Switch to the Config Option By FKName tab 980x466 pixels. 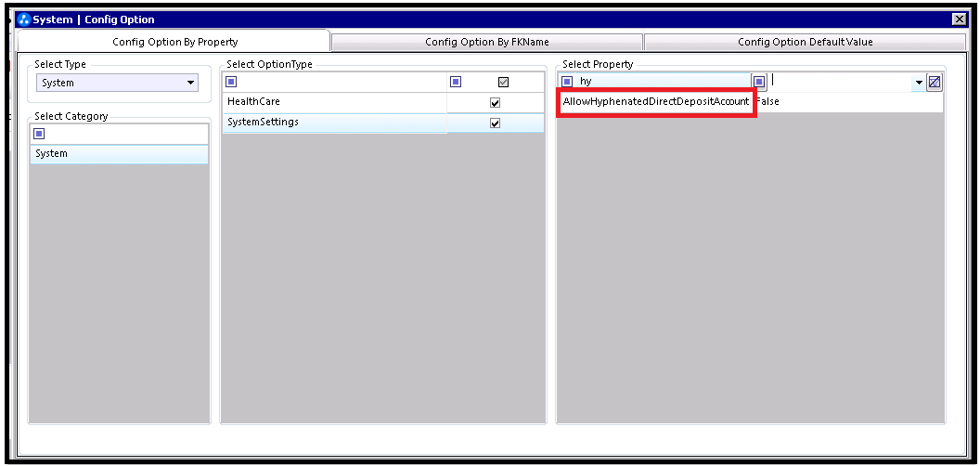coord(487,42)
